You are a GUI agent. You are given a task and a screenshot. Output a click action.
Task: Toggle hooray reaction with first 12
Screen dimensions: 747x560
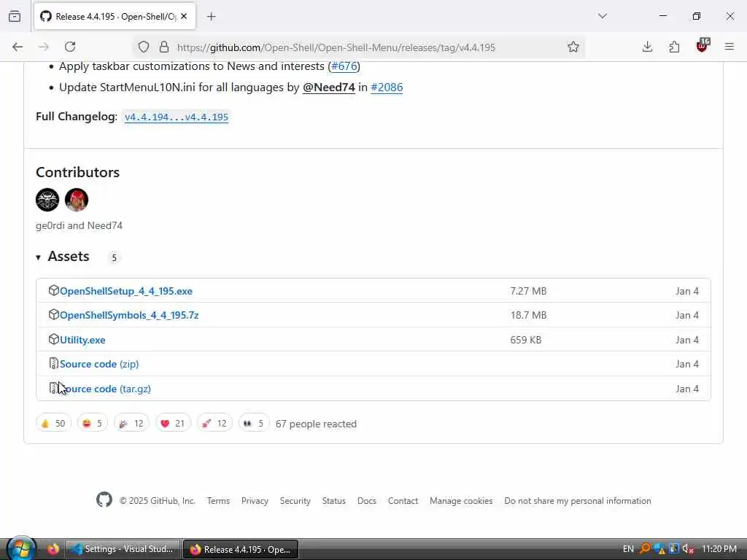coord(131,424)
